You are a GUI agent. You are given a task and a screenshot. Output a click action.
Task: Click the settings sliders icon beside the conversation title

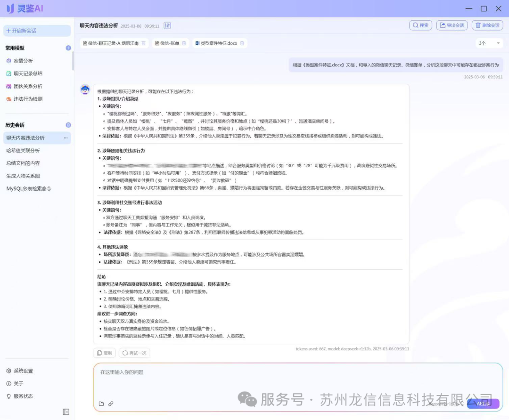point(167,26)
